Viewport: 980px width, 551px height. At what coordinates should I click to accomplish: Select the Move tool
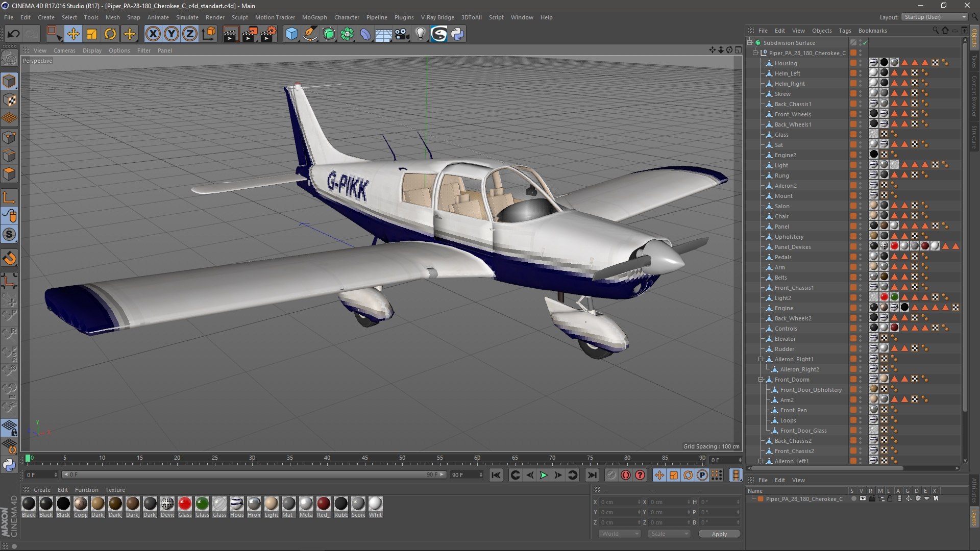coord(73,34)
